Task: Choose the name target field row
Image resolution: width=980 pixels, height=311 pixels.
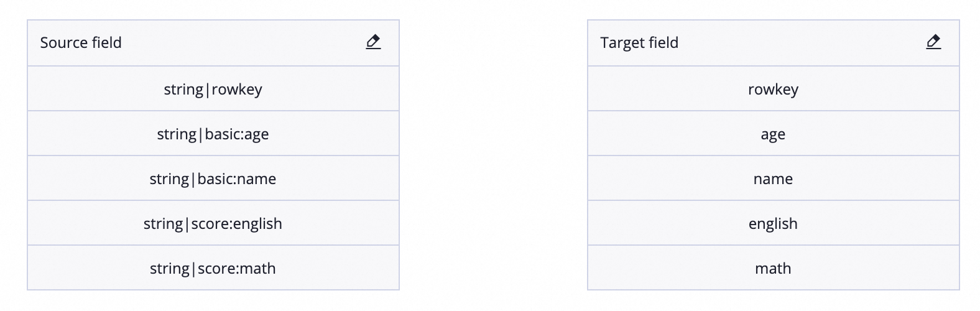Action: point(773,179)
